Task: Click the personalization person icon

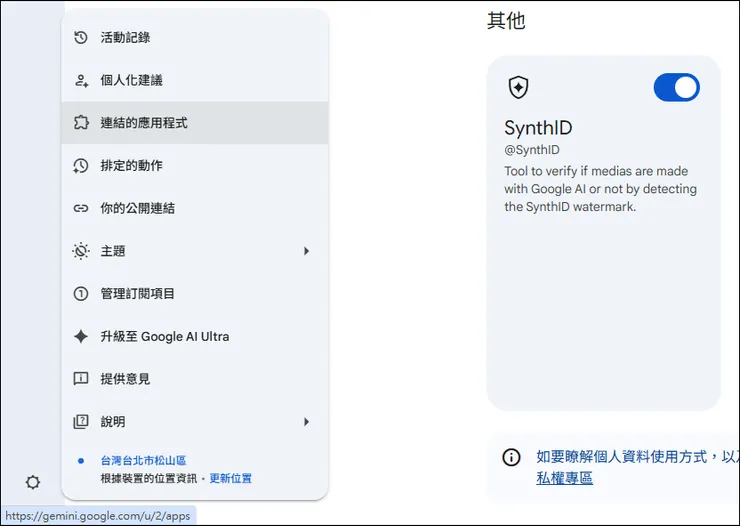Action: 81,81
